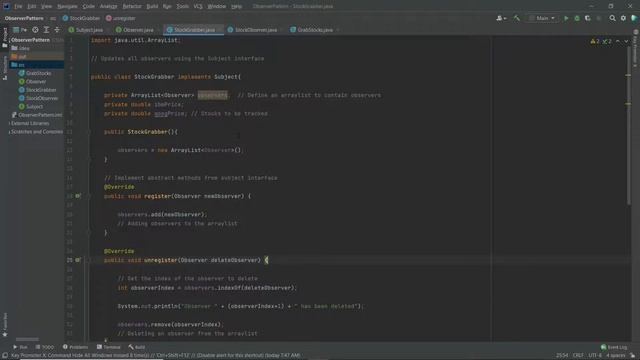Open the IDE settings gear icon
Screen dimensions: 640x360
(623, 18)
